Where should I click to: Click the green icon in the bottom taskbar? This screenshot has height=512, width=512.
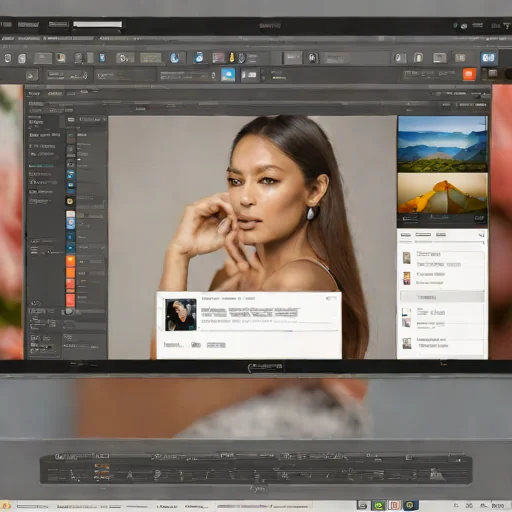(379, 505)
